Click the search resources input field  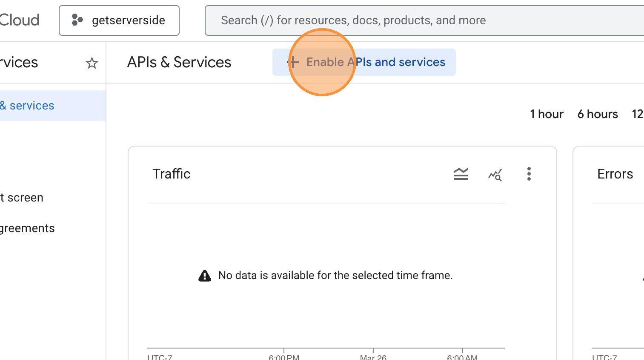426,20
